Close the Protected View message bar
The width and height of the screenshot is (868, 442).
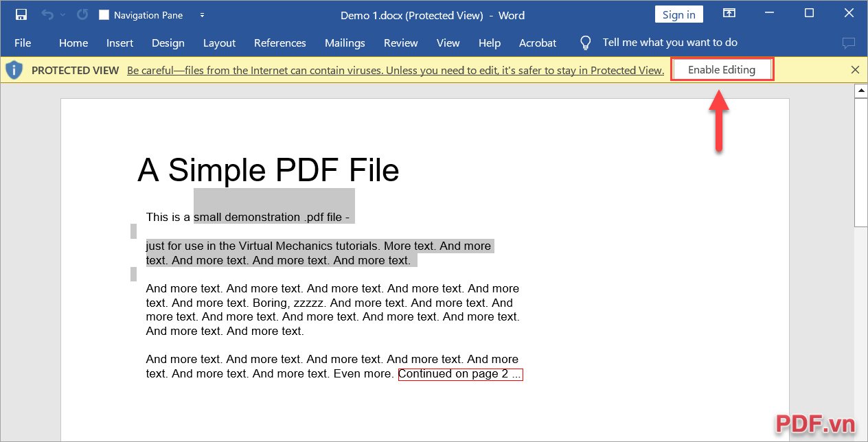click(x=855, y=69)
